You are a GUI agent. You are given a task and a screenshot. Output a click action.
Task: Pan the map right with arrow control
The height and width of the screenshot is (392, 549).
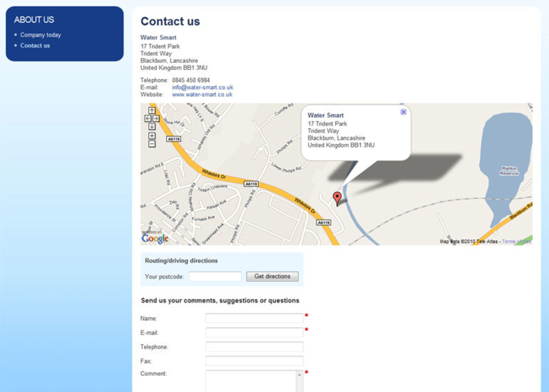[x=156, y=118]
